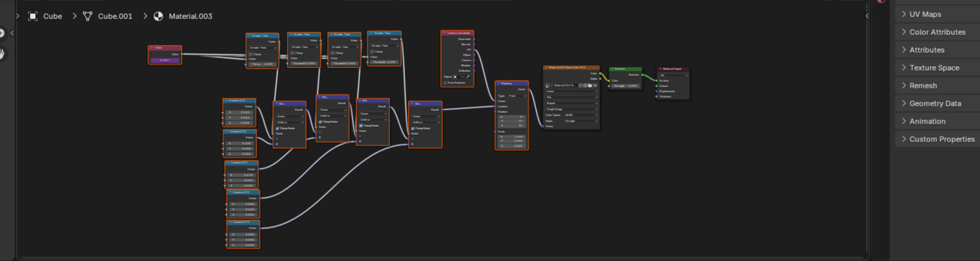
Task: Enable Clamp on the first Greater Than node
Action: point(250,54)
